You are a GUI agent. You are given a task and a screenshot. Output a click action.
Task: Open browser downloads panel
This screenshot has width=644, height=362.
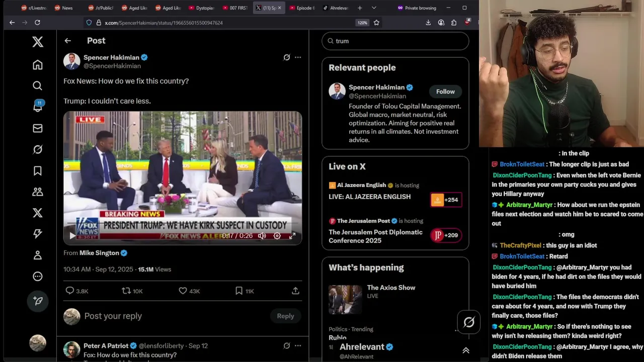click(x=428, y=23)
